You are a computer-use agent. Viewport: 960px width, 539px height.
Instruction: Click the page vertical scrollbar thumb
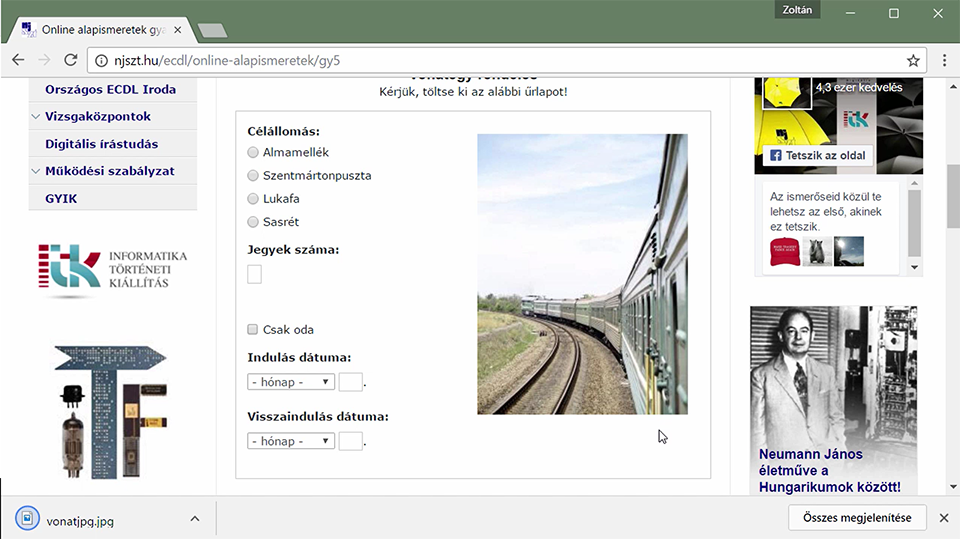(953, 196)
